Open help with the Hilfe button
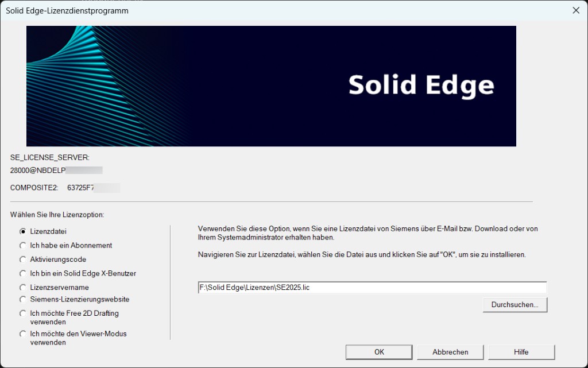This screenshot has width=588, height=368. pos(521,352)
